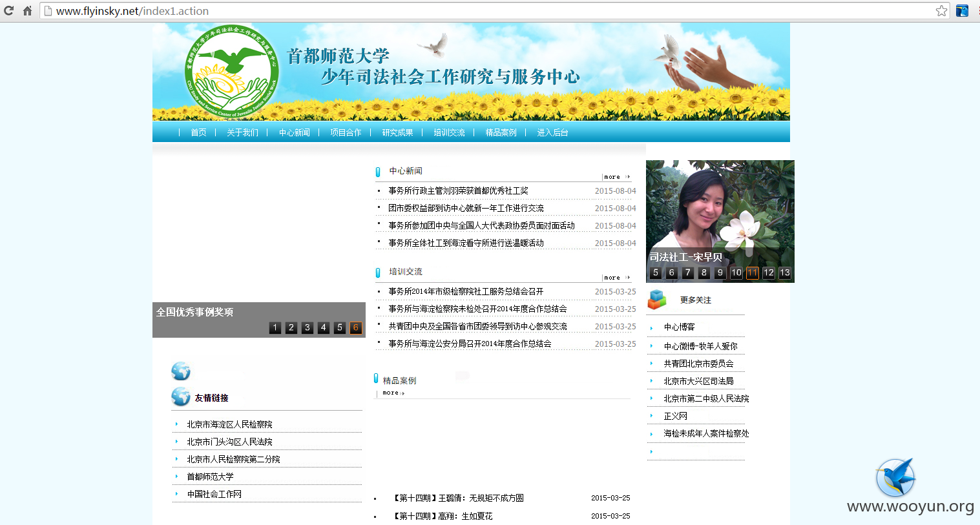Image resolution: width=980 pixels, height=525 pixels.
Task: Open news 事务所全体社工到海淀看守所进行送温暖活动
Action: click(x=466, y=243)
